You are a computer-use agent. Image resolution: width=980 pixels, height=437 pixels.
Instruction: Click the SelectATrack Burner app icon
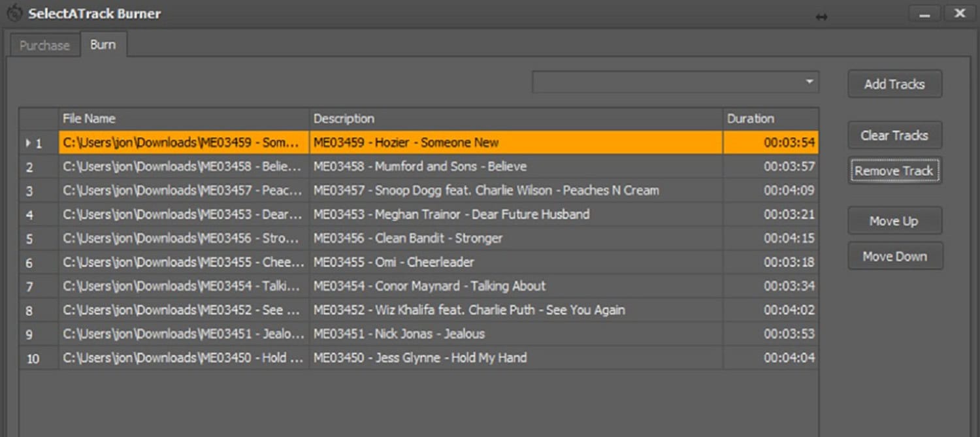pos(14,13)
